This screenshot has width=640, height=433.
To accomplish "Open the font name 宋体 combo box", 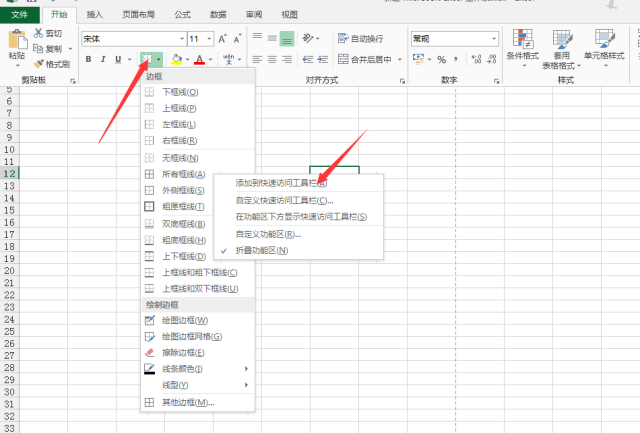I will pos(134,39).
